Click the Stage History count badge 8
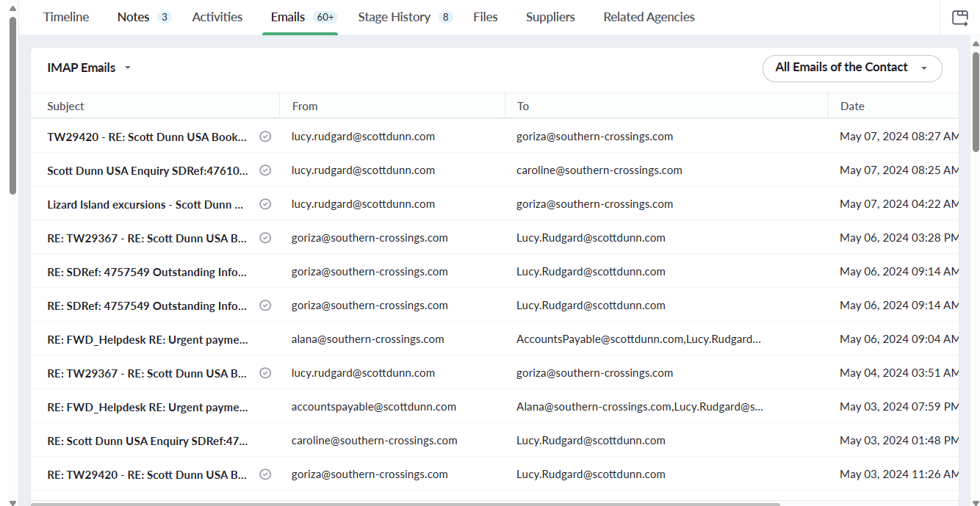 [x=445, y=17]
